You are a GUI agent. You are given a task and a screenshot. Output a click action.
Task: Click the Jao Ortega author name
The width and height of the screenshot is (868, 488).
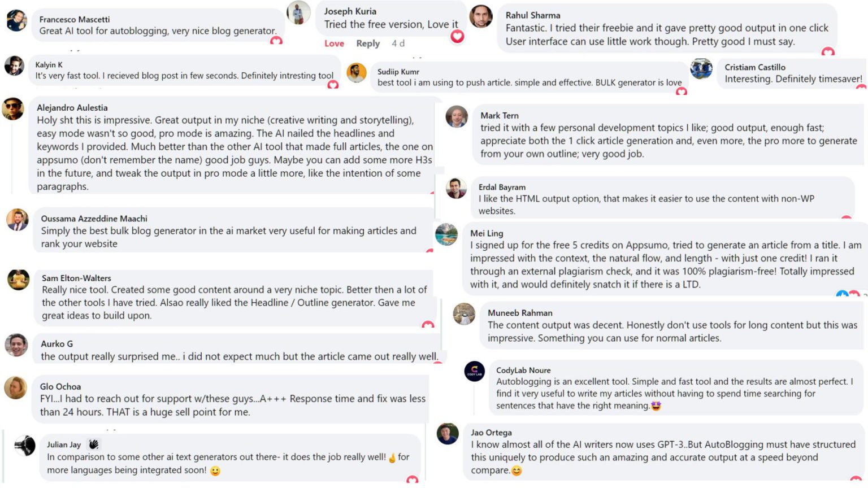(491, 433)
